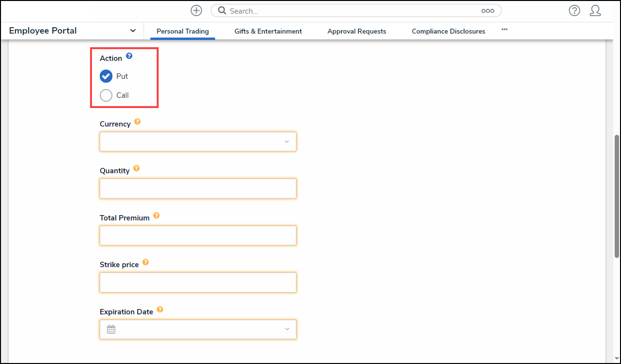Click the plus create-new icon
The height and width of the screenshot is (364, 621).
196,11
